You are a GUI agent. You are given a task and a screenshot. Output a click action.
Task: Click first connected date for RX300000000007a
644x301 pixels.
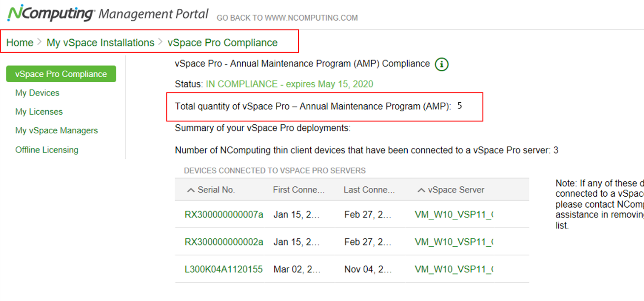point(297,214)
